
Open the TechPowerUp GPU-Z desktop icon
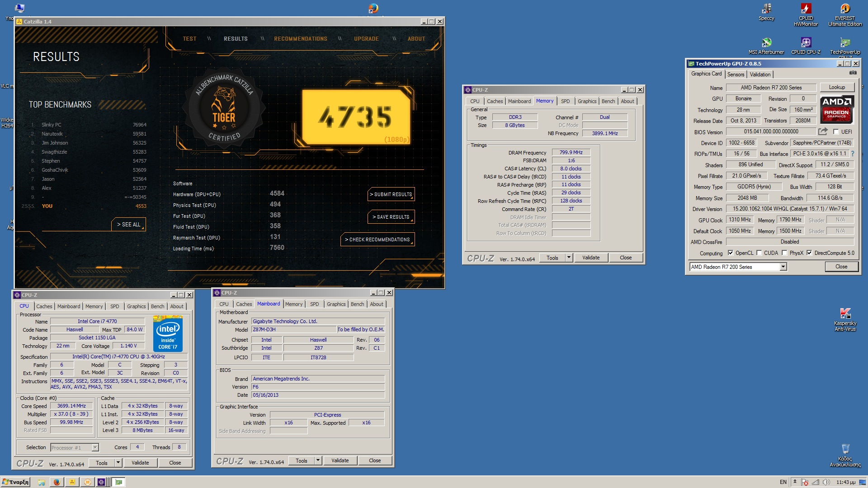[844, 47]
